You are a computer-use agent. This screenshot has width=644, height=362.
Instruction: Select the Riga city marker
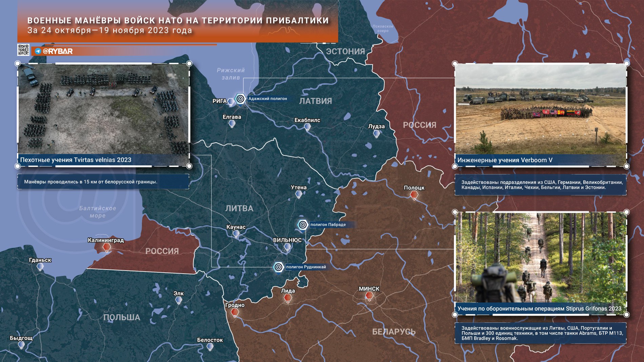pyautogui.click(x=231, y=102)
